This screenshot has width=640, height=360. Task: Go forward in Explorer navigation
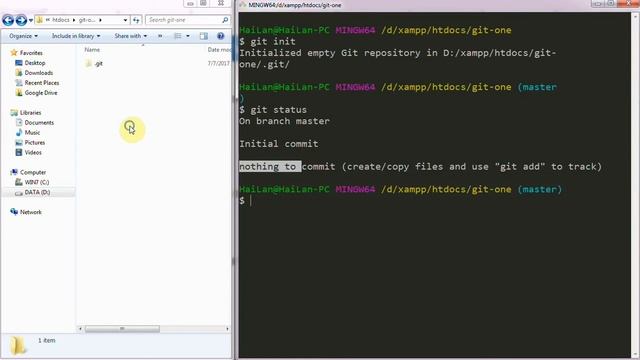21,20
